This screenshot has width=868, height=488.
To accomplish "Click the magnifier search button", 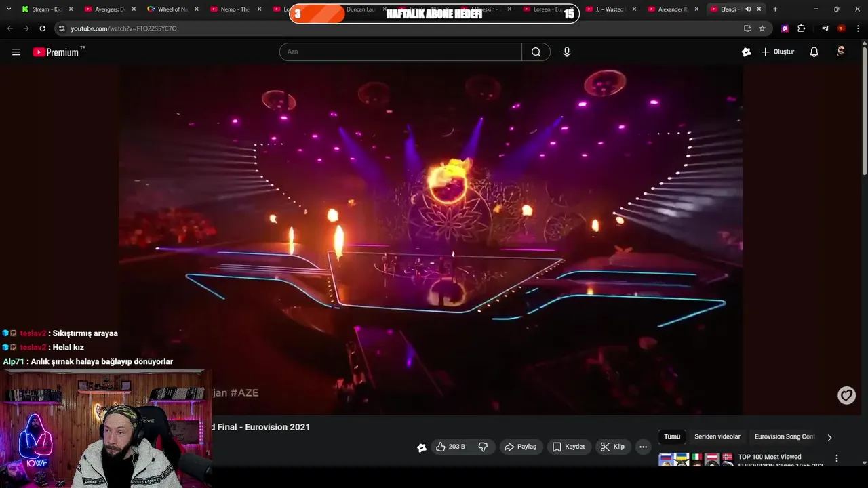I will (536, 52).
